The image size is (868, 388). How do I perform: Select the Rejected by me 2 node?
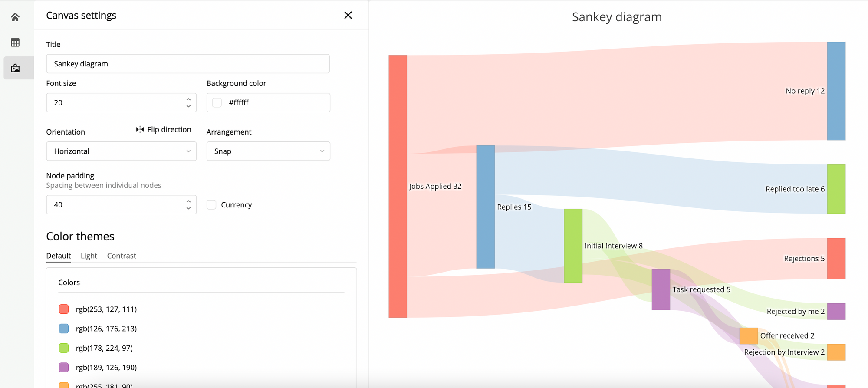click(836, 312)
